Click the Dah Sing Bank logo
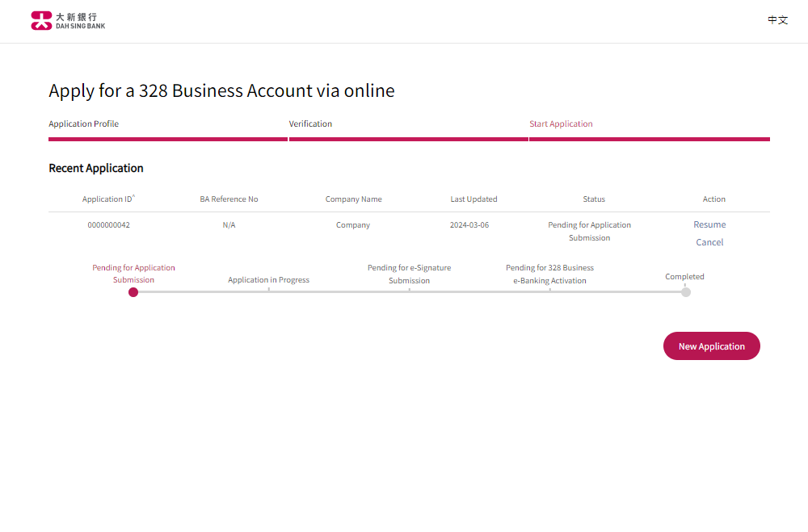Image resolution: width=808 pixels, height=532 pixels. pyautogui.click(x=68, y=21)
